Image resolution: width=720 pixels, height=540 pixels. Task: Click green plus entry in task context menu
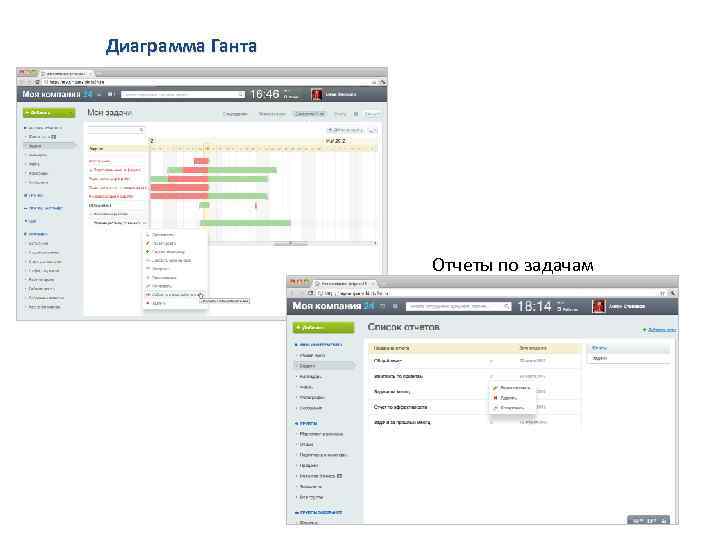[167, 252]
